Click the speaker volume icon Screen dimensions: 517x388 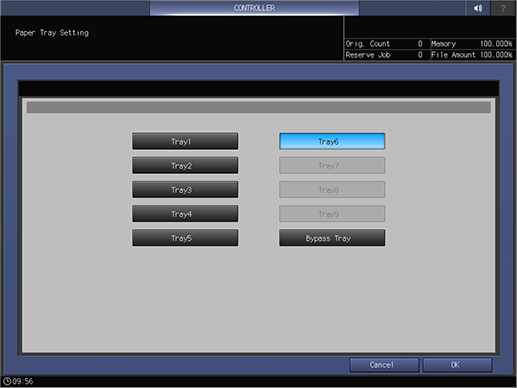click(478, 8)
